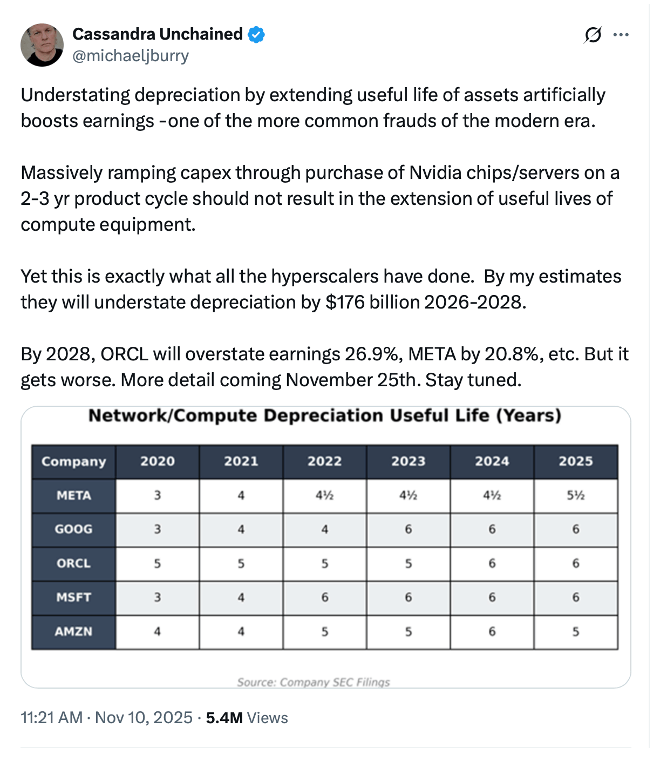Viewport: 659px width, 759px height.
Task: Click the 2020 column header in table
Action: point(157,461)
